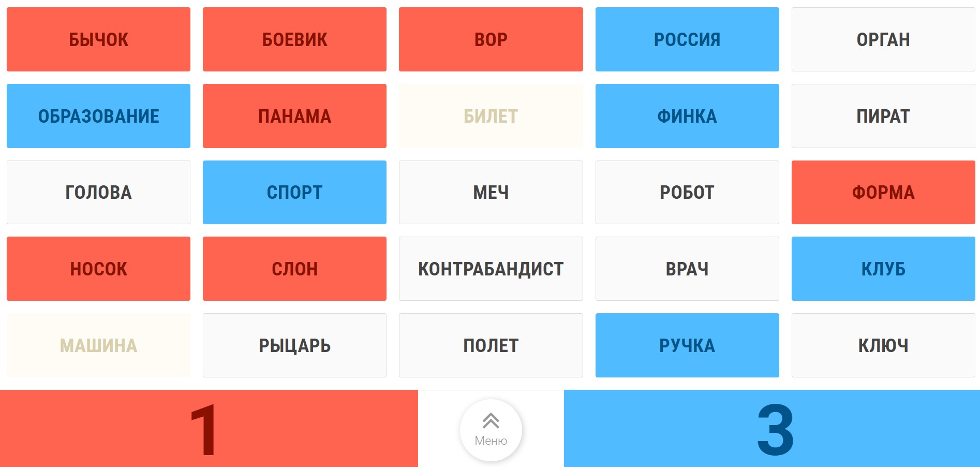Click the red СЛОН card

pyautogui.click(x=294, y=268)
